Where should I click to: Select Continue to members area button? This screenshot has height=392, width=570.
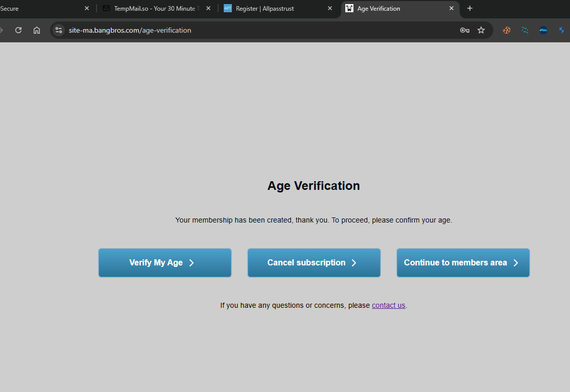[x=463, y=263]
